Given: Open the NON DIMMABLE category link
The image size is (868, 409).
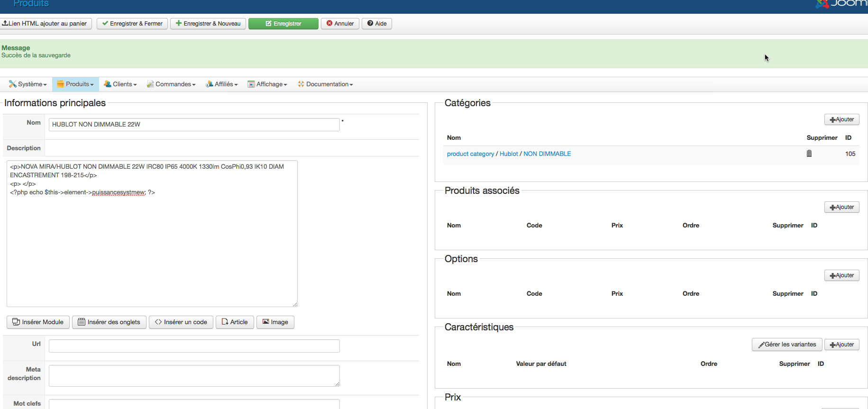Looking at the screenshot, I should tap(547, 154).
